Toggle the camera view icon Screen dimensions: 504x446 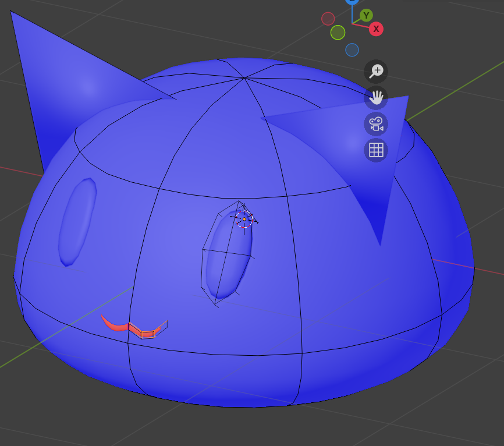click(376, 124)
